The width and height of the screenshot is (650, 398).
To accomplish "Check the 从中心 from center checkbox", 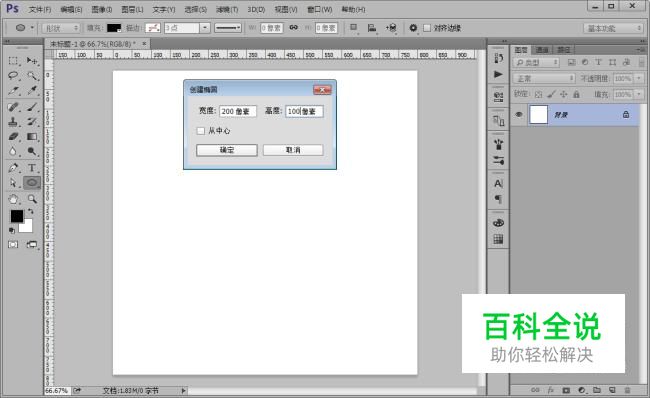I will point(201,131).
